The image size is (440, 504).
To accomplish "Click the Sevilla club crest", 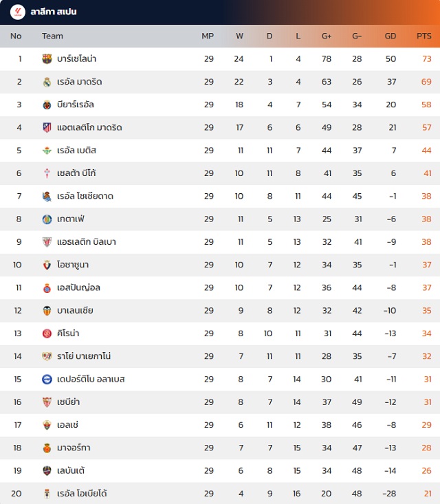I will coord(47,402).
